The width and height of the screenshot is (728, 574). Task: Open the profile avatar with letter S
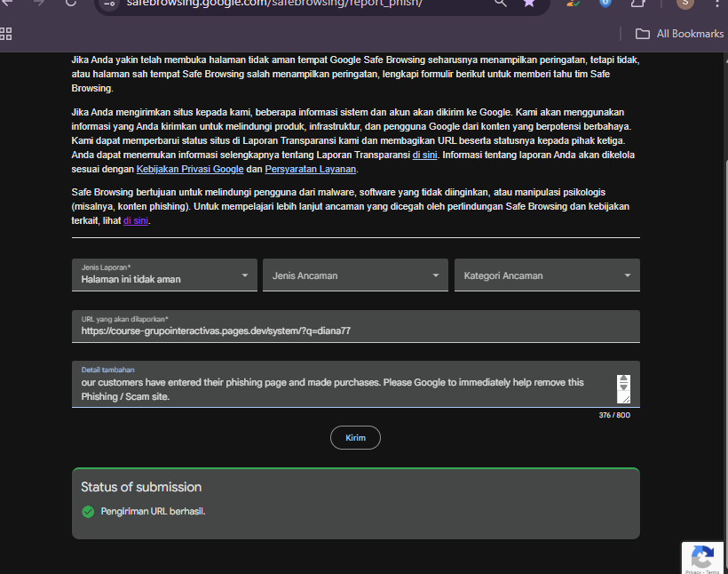[685, 3]
